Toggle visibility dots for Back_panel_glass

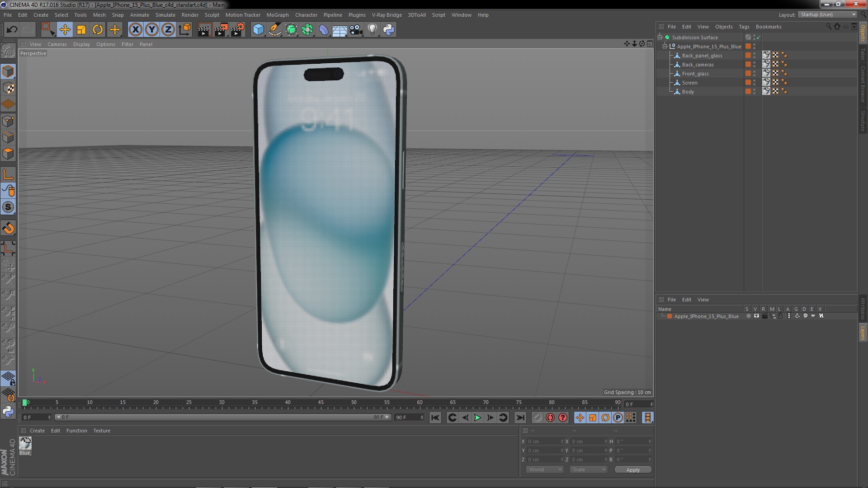(x=754, y=56)
